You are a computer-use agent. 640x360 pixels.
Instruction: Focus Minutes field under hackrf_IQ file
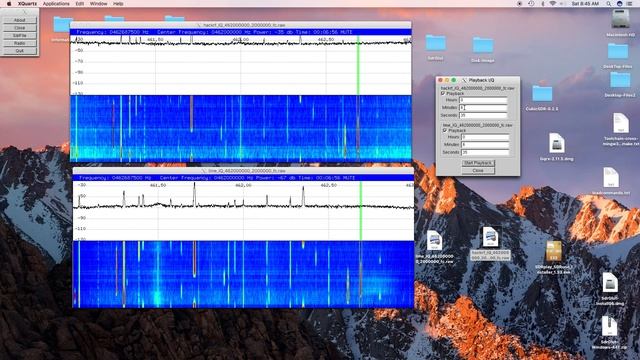(x=483, y=108)
